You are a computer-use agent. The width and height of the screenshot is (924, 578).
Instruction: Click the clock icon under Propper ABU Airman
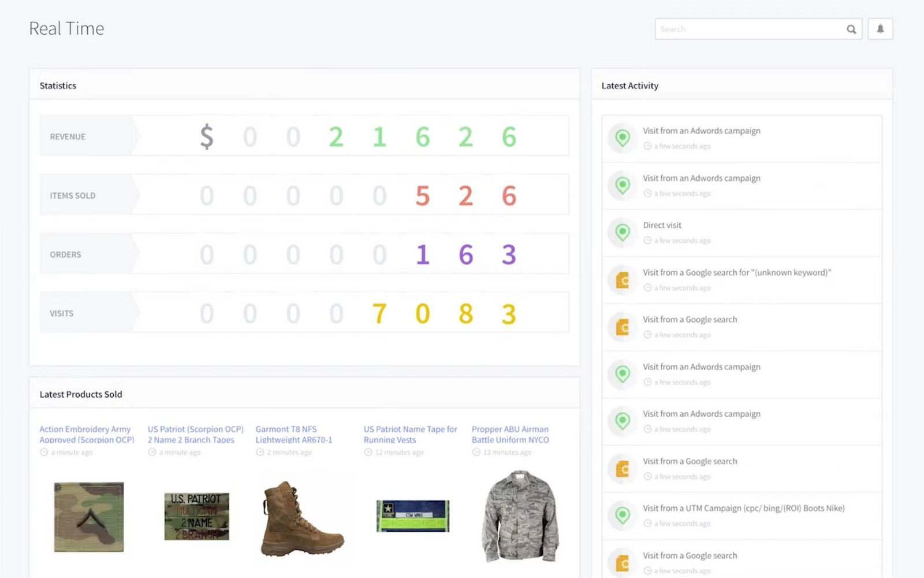(476, 452)
